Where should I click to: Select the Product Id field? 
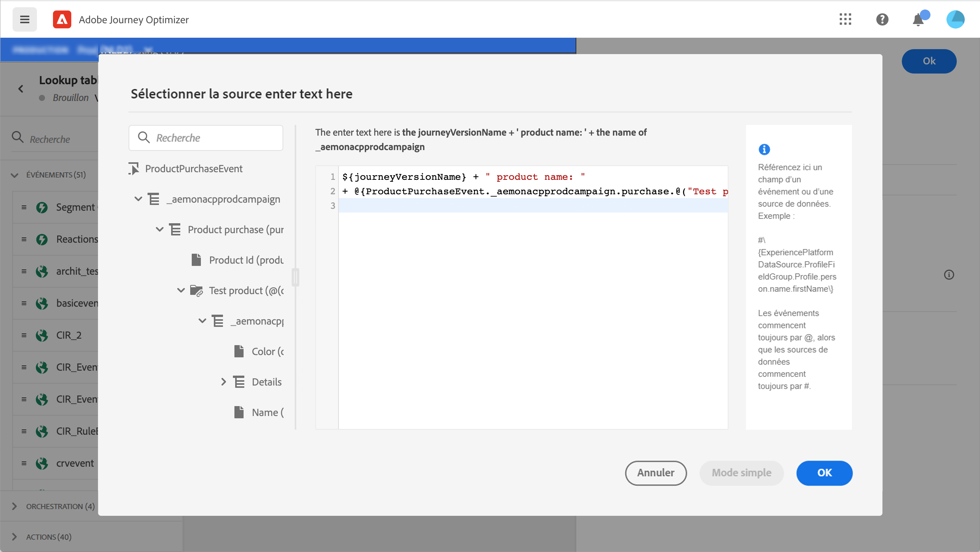[246, 260]
